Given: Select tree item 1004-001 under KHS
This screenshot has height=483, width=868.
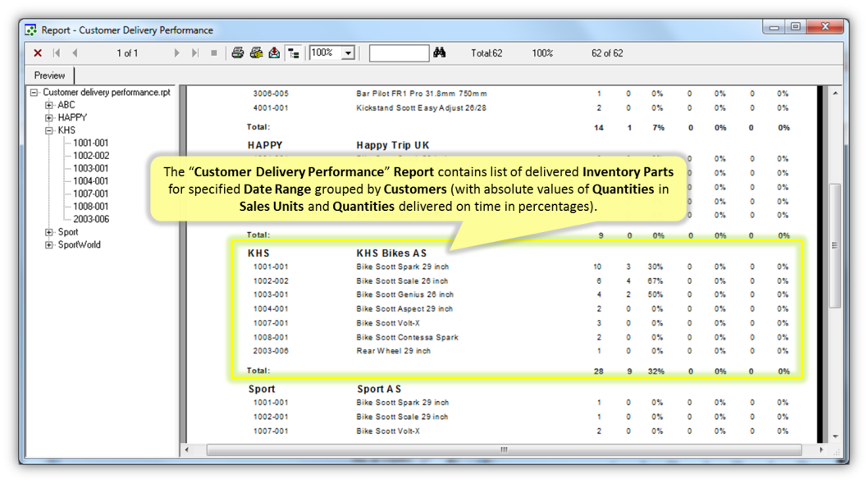Looking at the screenshot, I should tap(91, 181).
